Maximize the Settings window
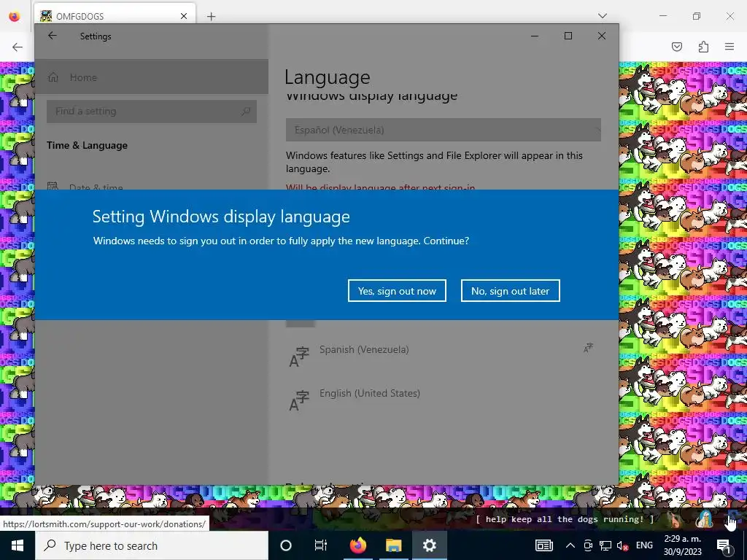Image resolution: width=747 pixels, height=560 pixels. tap(568, 36)
